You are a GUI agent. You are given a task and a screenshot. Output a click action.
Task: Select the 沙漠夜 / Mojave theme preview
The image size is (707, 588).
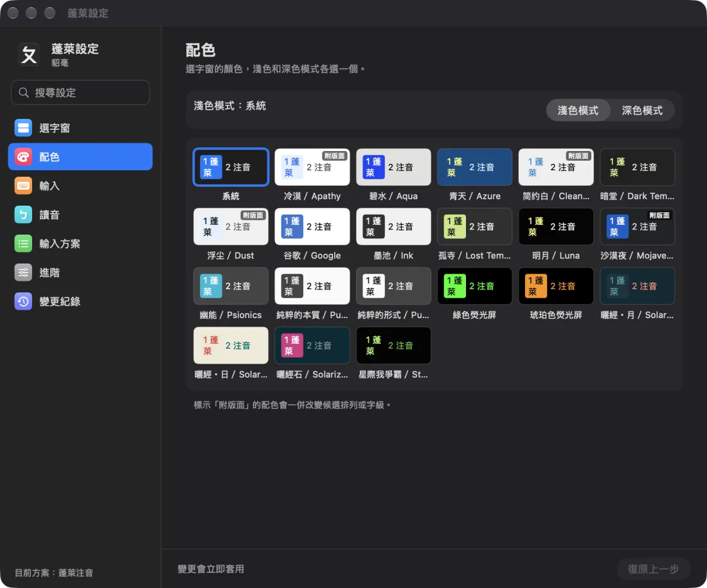coord(638,226)
